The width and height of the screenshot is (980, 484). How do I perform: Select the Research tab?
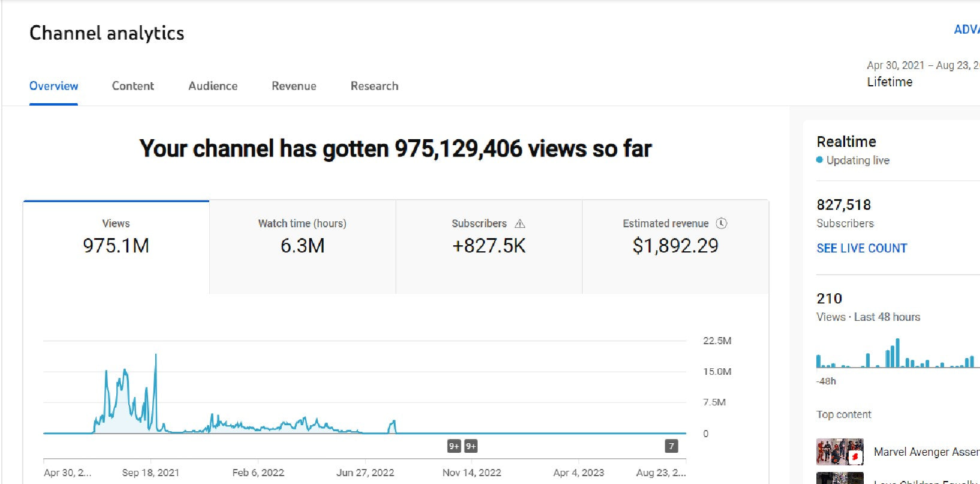click(374, 86)
